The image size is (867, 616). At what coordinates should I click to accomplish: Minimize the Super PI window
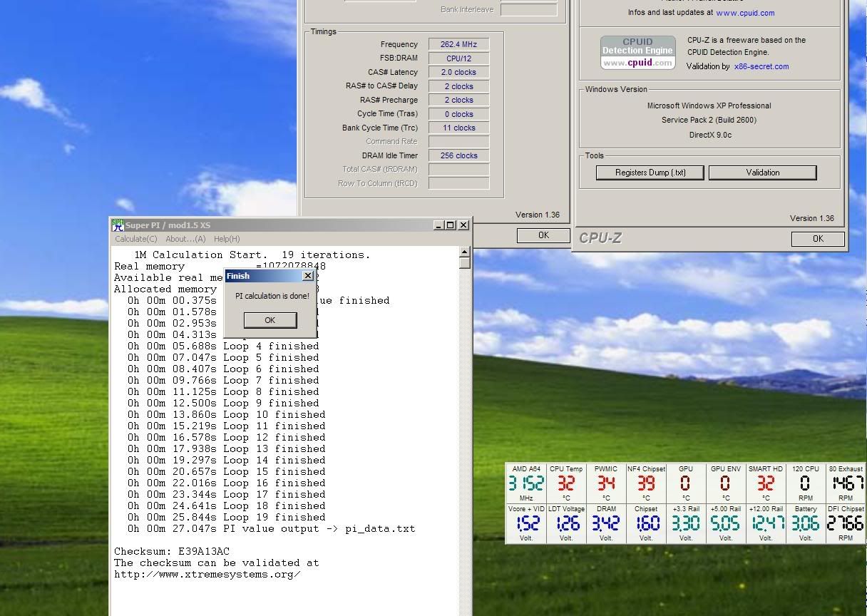click(438, 225)
